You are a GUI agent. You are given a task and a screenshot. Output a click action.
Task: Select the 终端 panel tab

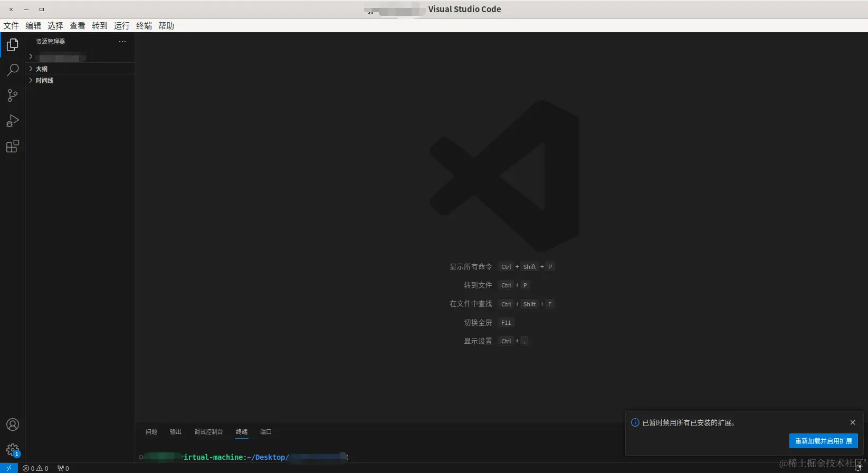242,432
